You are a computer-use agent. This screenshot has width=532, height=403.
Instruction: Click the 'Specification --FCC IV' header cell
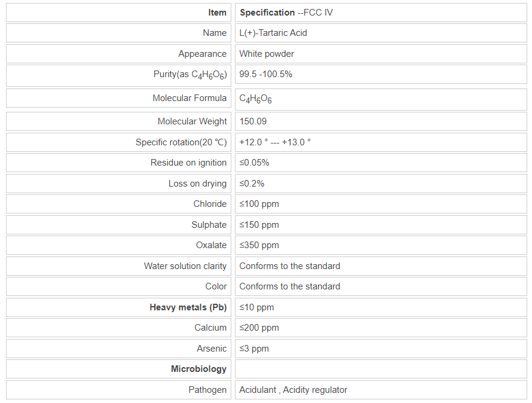286,13
